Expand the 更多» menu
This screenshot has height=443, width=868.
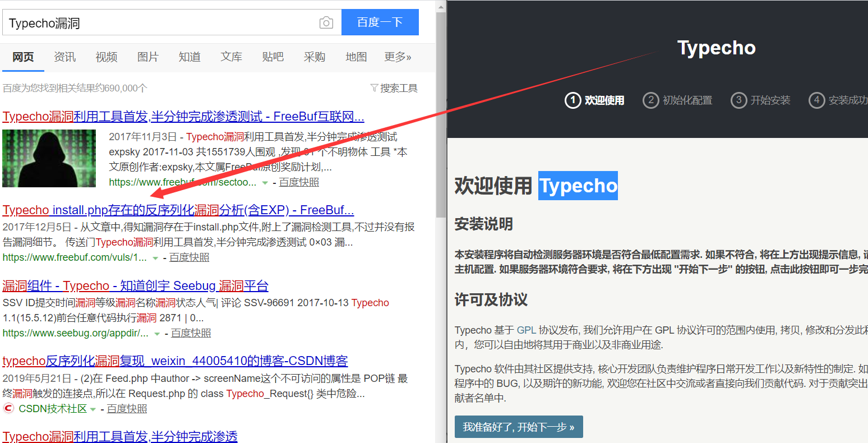coord(398,57)
